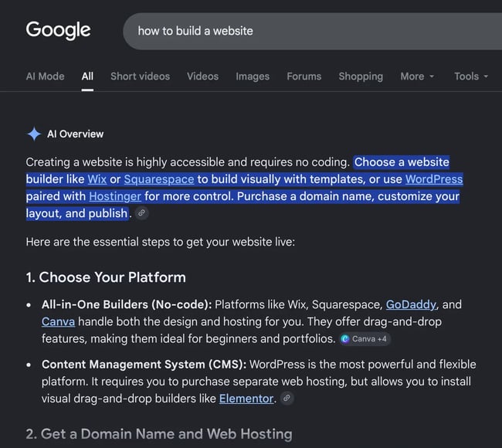Click the AI Overview sparkle icon
Viewport: 502px width, 448px height.
pos(34,134)
